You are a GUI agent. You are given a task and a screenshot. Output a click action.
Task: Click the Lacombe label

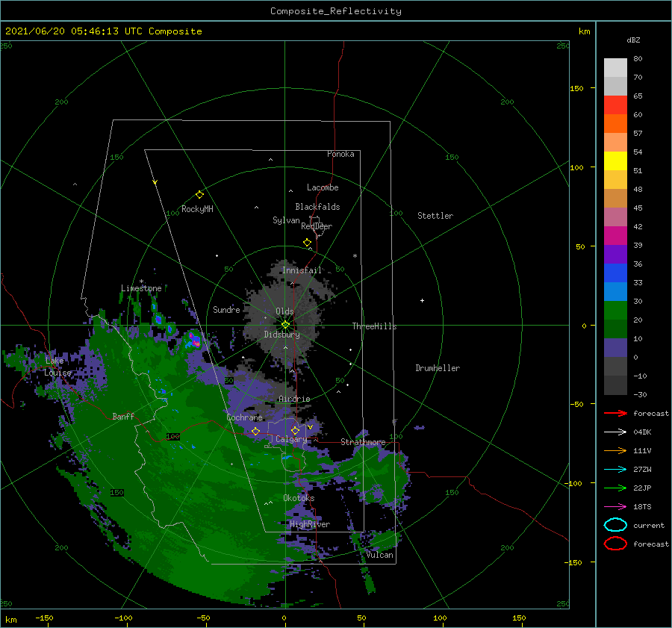323,187
